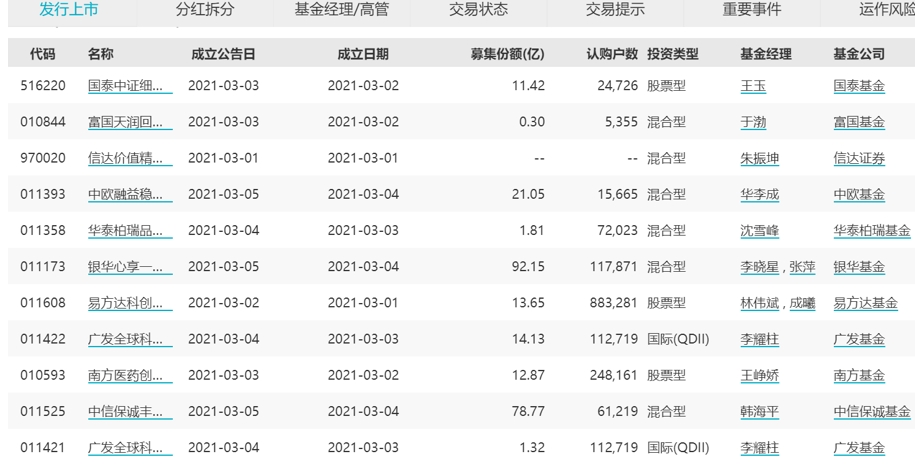Click raised shares value 21.05
Viewport: 915px width, 470px height.
(x=528, y=194)
